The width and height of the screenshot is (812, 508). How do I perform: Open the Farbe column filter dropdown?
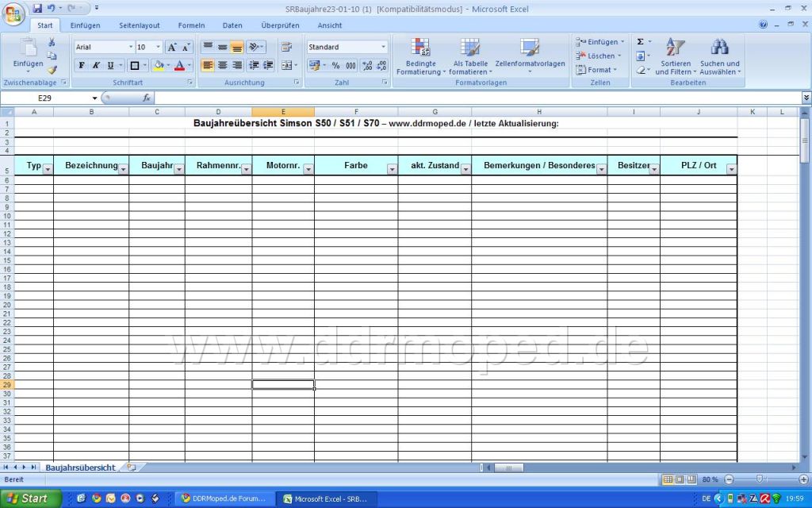click(x=392, y=169)
